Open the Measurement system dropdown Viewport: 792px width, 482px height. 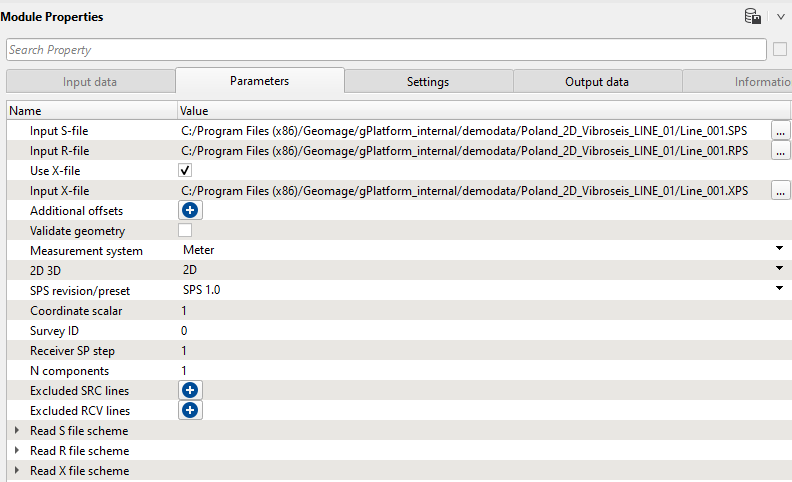pyautogui.click(x=778, y=249)
